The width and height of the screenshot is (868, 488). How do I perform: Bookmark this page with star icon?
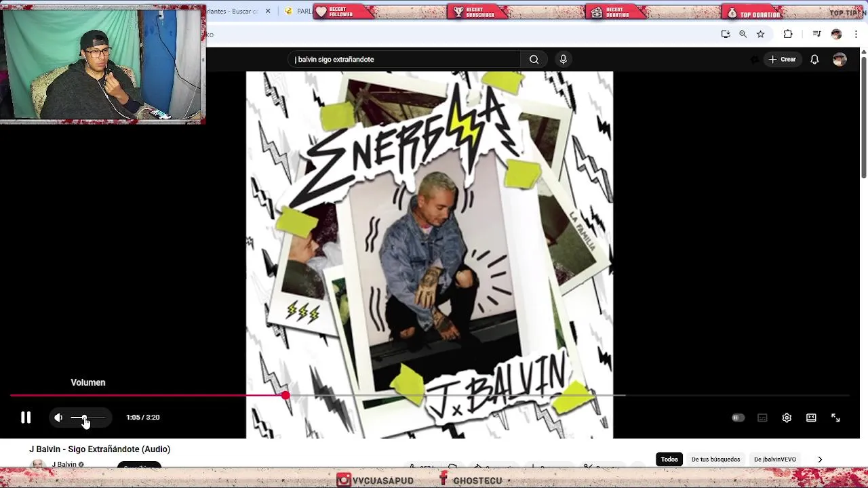point(760,34)
